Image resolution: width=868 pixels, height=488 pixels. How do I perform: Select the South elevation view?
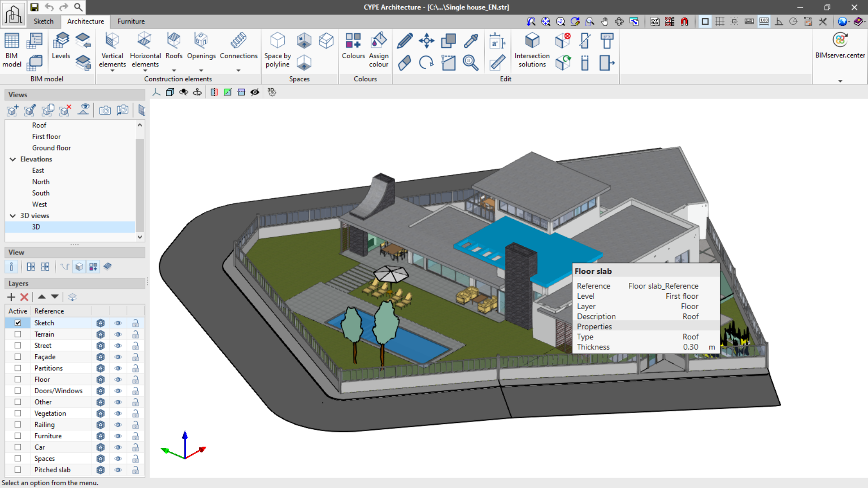point(41,193)
